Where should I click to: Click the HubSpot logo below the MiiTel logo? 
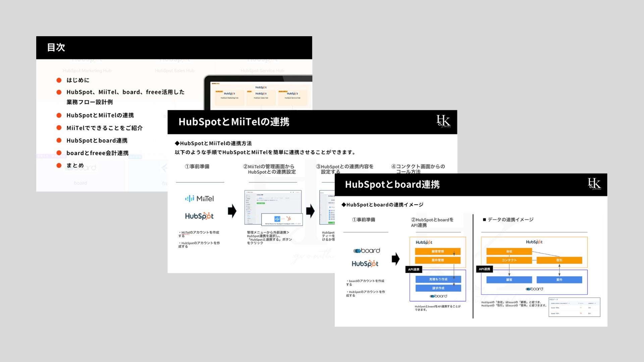coord(199,216)
